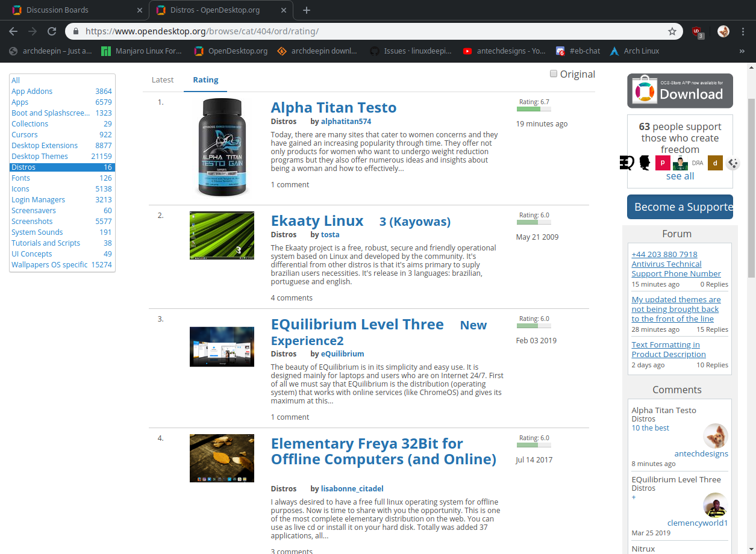This screenshot has width=756, height=554.
Task: View author alphatitan574's profile
Action: point(346,121)
